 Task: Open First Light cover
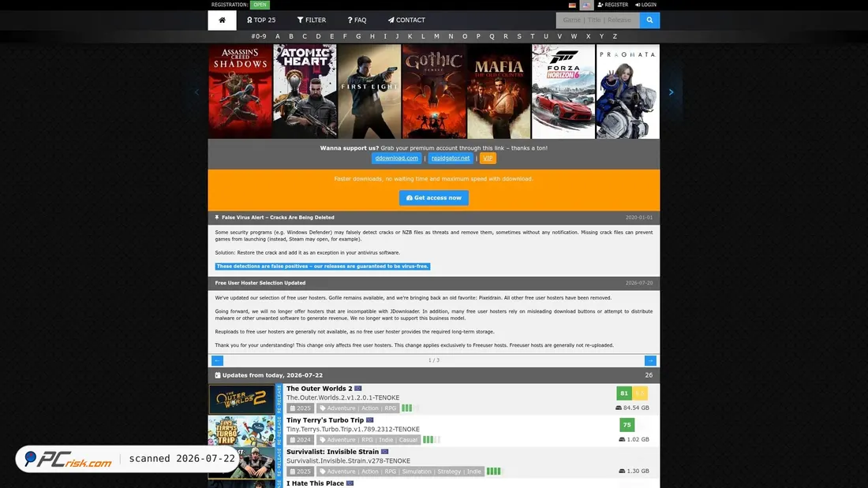pos(369,92)
